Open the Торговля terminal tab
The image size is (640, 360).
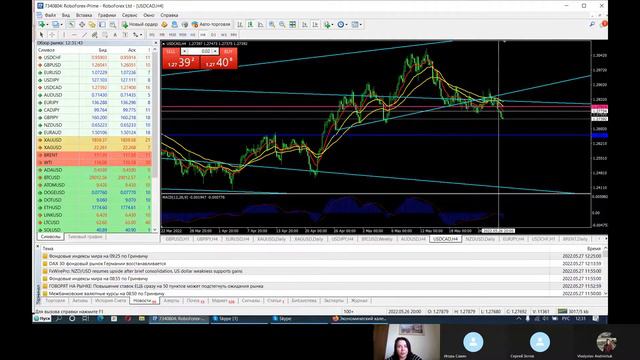pyautogui.click(x=55, y=301)
